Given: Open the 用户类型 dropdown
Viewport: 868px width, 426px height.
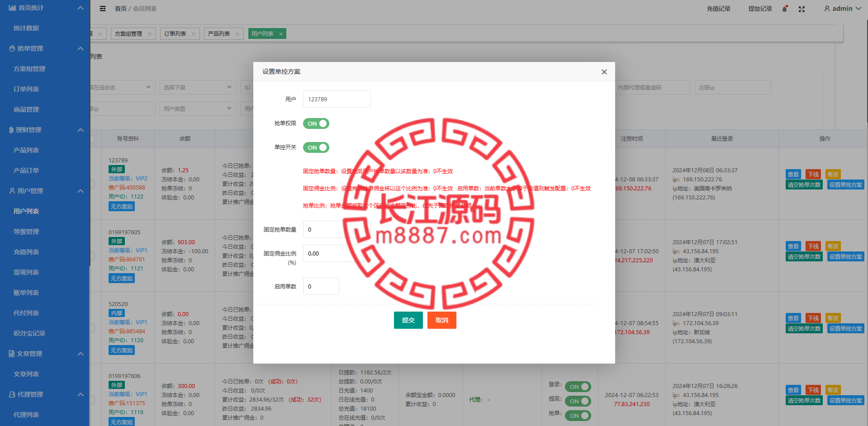Looking at the screenshot, I should (x=198, y=109).
